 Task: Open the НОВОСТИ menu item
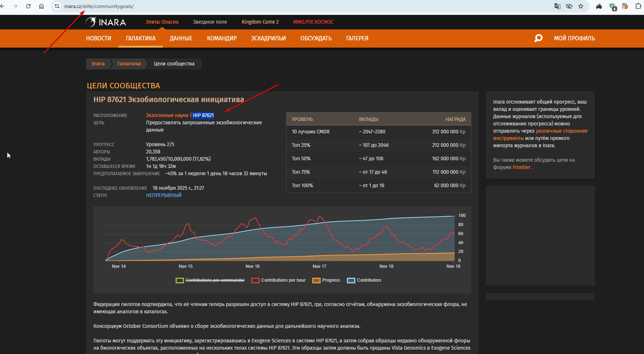pos(98,39)
